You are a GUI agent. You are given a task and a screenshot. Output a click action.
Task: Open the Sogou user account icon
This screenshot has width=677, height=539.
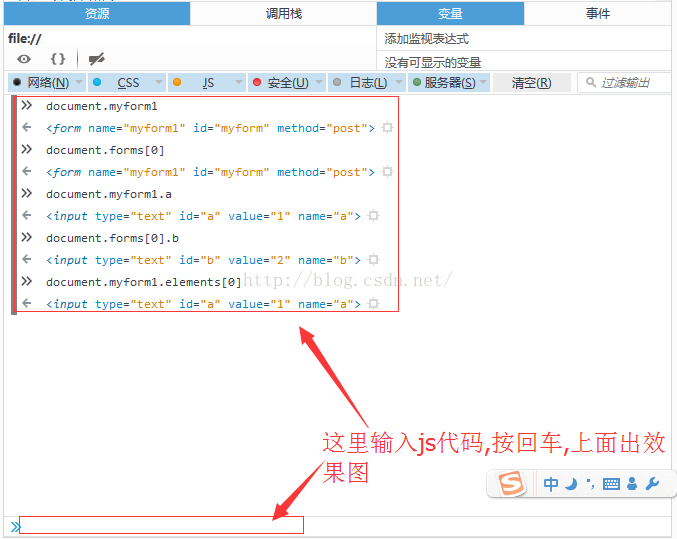pos(632,484)
